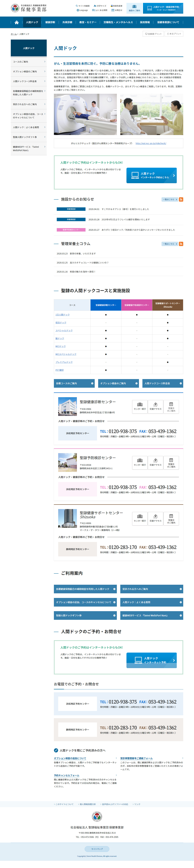This screenshot has width=194, height=868.
Task: Click the Seirei logo at top left
Action: pyautogui.click(x=28, y=8)
